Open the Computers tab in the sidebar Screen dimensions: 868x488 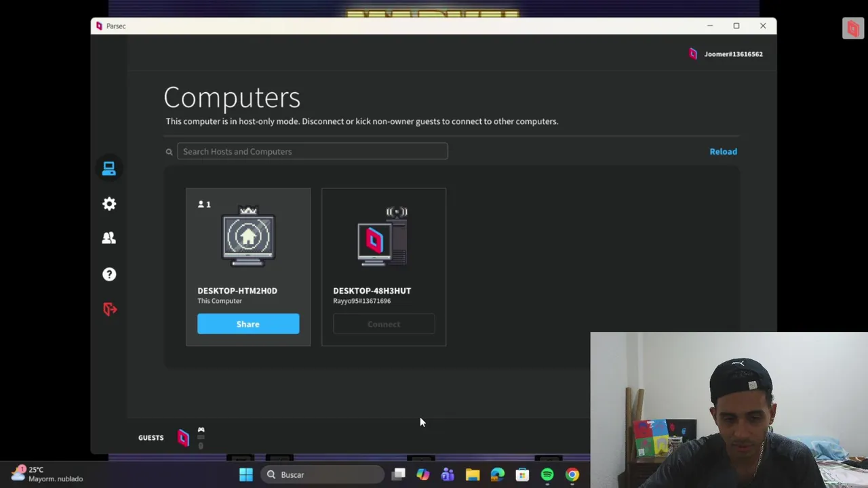[108, 169]
